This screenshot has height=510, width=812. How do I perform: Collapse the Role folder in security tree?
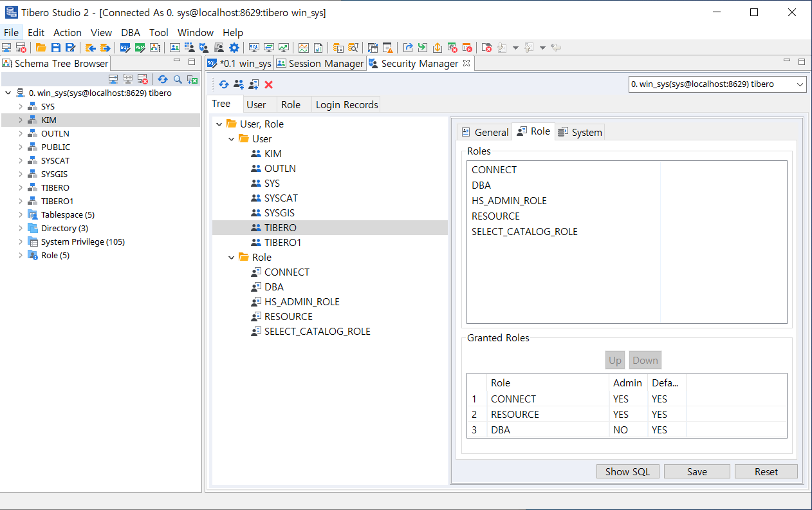(232, 258)
